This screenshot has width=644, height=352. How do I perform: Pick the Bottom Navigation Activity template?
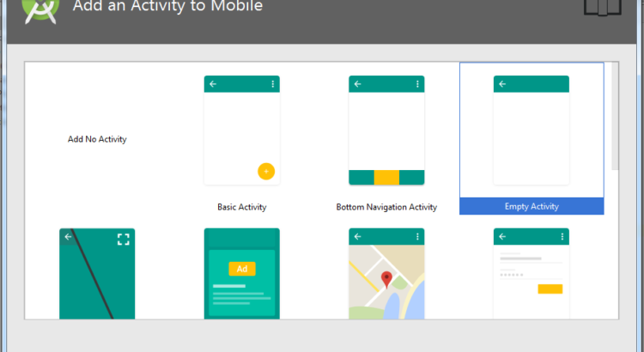point(386,130)
